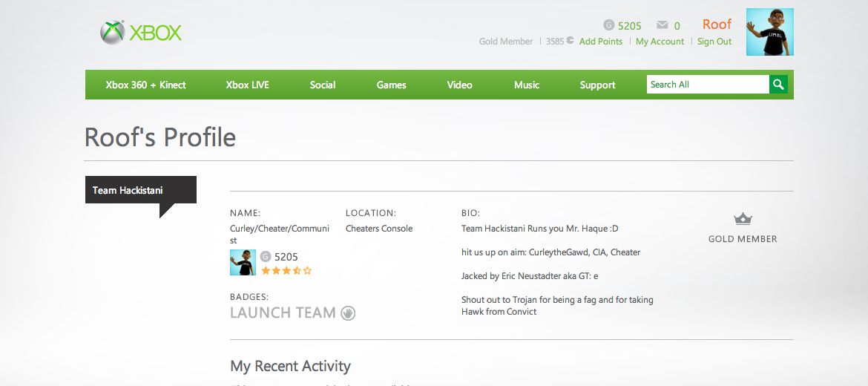Open the Social menu
Screen dimensions: 868x386
point(323,85)
